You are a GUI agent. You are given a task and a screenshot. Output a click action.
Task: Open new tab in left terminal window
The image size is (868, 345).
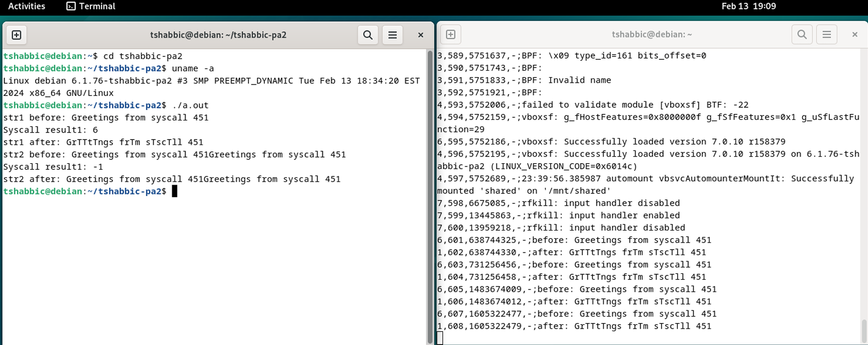pos(16,35)
